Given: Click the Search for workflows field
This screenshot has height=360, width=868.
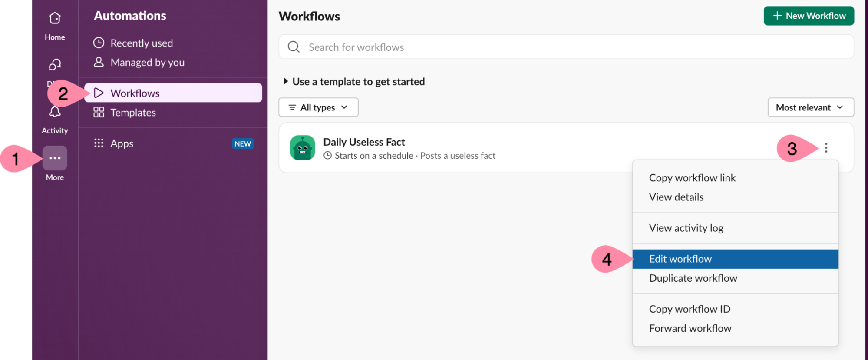Looking at the screenshot, I should coord(564,47).
